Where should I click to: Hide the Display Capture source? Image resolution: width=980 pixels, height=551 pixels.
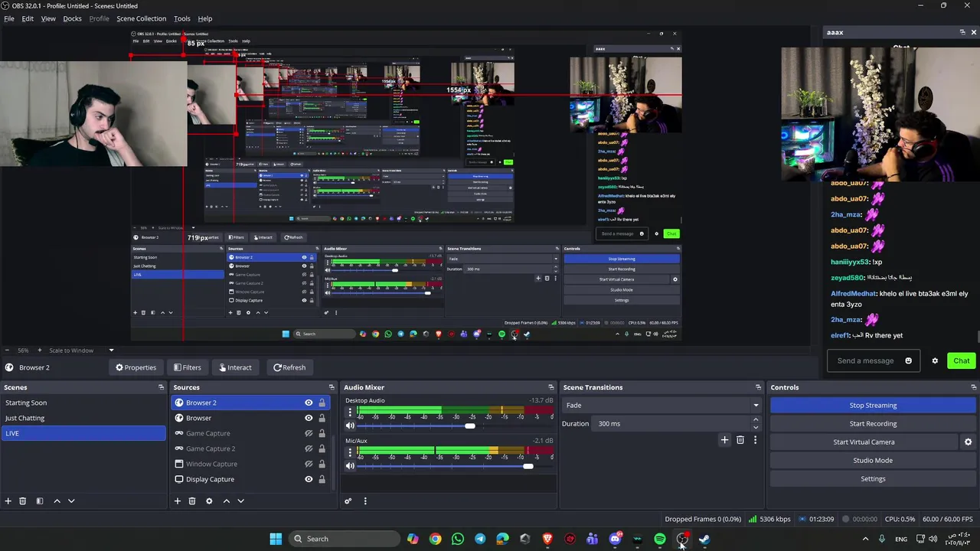tap(309, 479)
